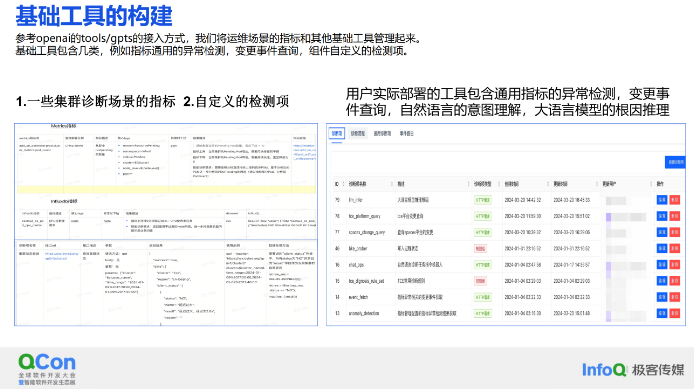Click the anomaly_detection tool name

[x=364, y=313]
